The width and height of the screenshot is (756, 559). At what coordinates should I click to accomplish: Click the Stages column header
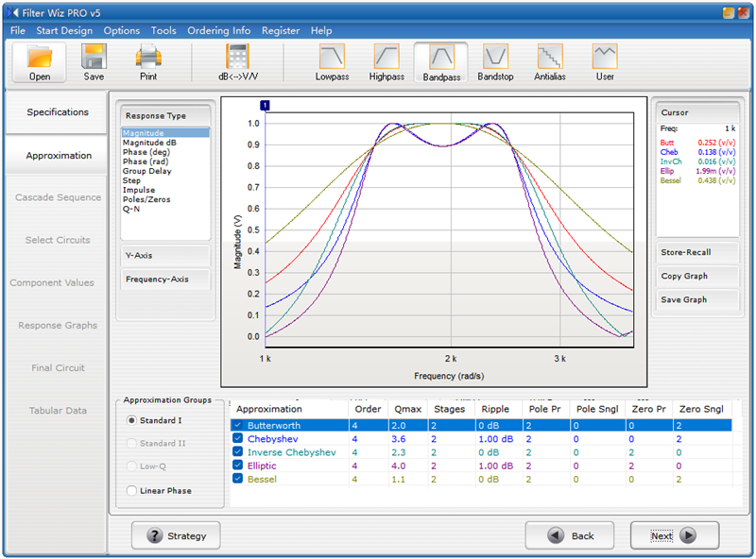pyautogui.click(x=450, y=409)
